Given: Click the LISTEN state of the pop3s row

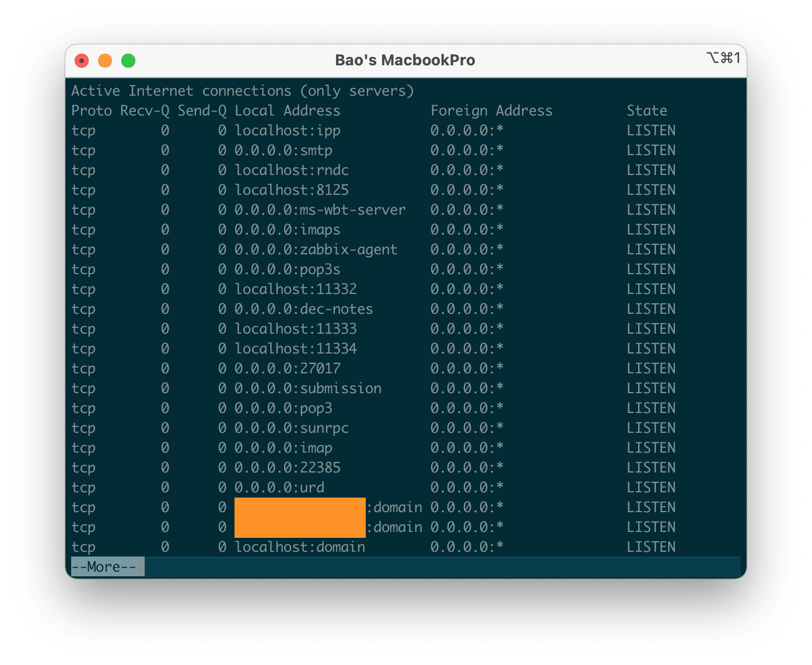Looking at the screenshot, I should point(651,269).
